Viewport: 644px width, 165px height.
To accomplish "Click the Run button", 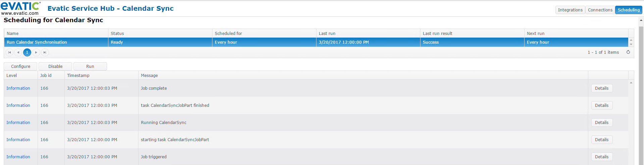I will pos(90,67).
